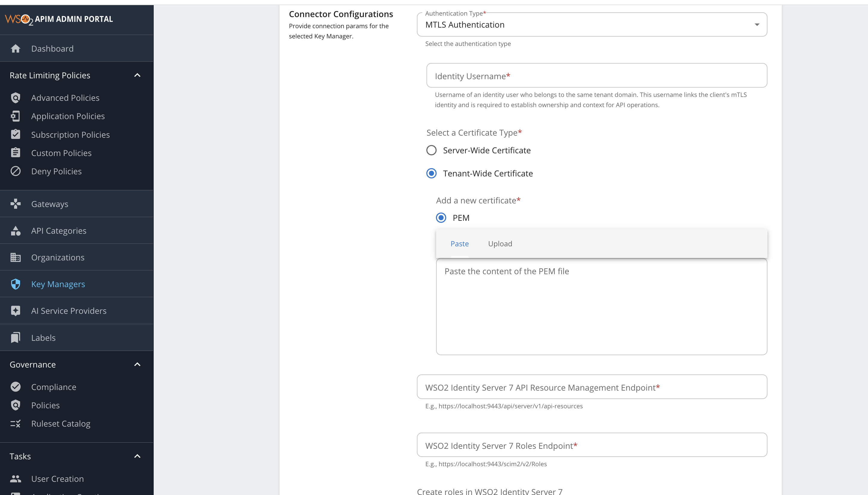Open the Subscription Policies link
The width and height of the screenshot is (868, 495).
(70, 135)
